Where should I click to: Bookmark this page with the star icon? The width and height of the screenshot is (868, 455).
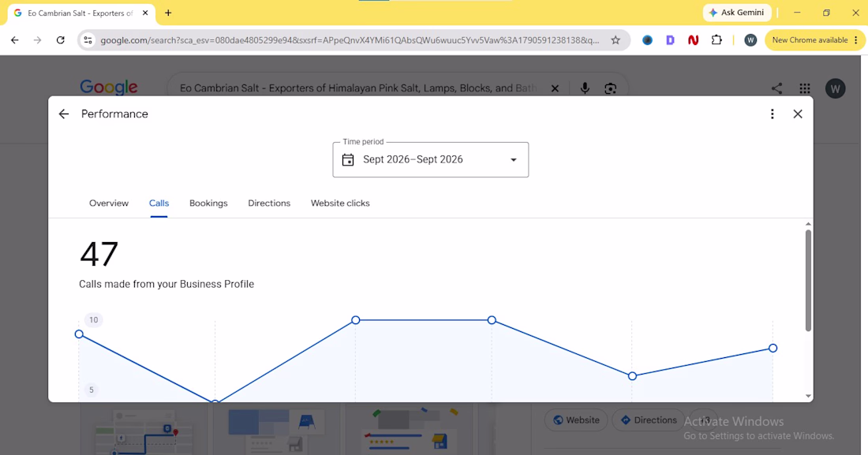pos(615,40)
